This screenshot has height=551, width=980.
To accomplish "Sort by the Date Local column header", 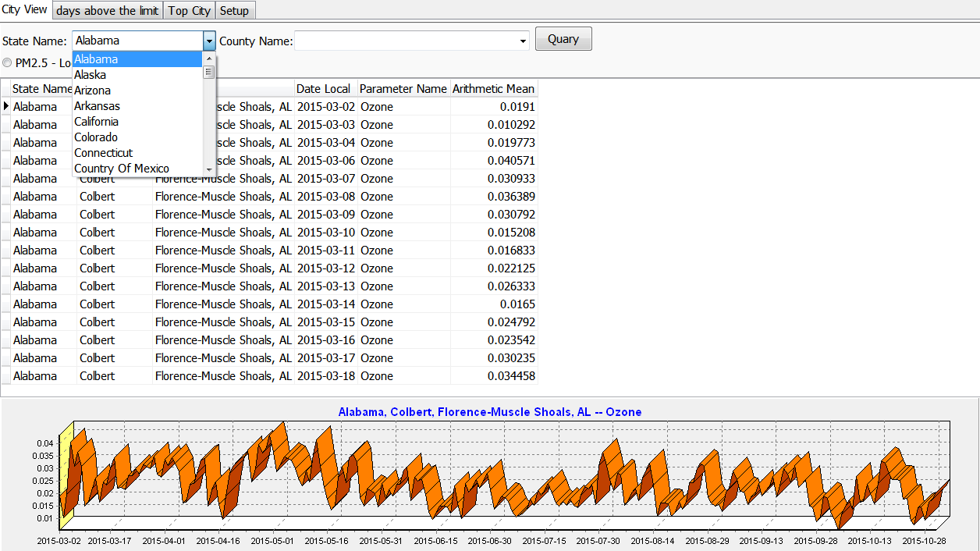I will [324, 89].
